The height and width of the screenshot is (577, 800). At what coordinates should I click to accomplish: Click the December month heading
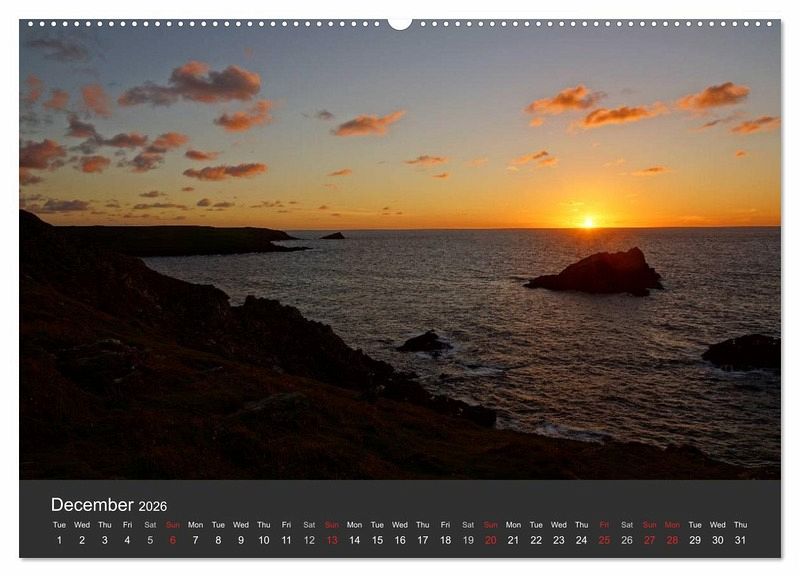pos(92,505)
